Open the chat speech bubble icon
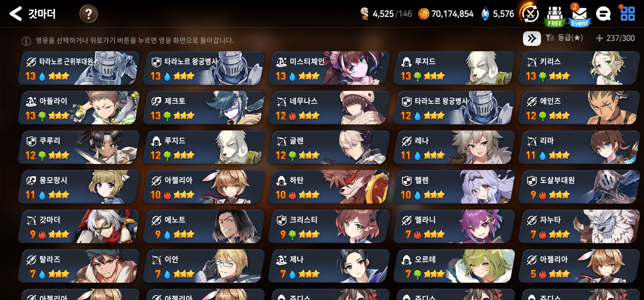This screenshot has height=300, width=644. pos(603,14)
